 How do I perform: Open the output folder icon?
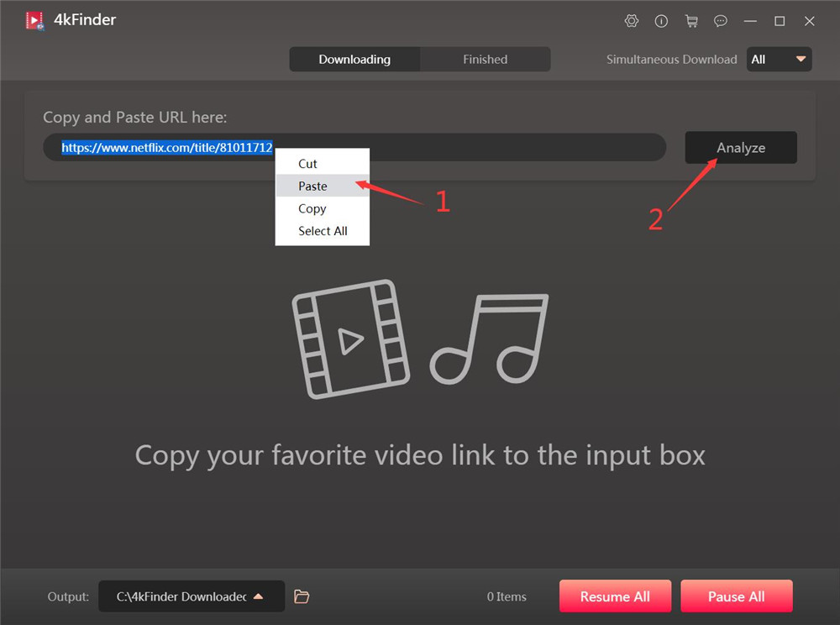click(302, 596)
